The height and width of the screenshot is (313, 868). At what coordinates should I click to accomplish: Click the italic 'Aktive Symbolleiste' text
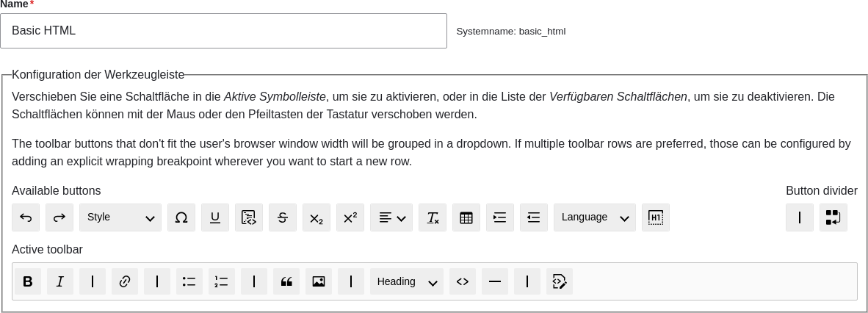(x=275, y=96)
